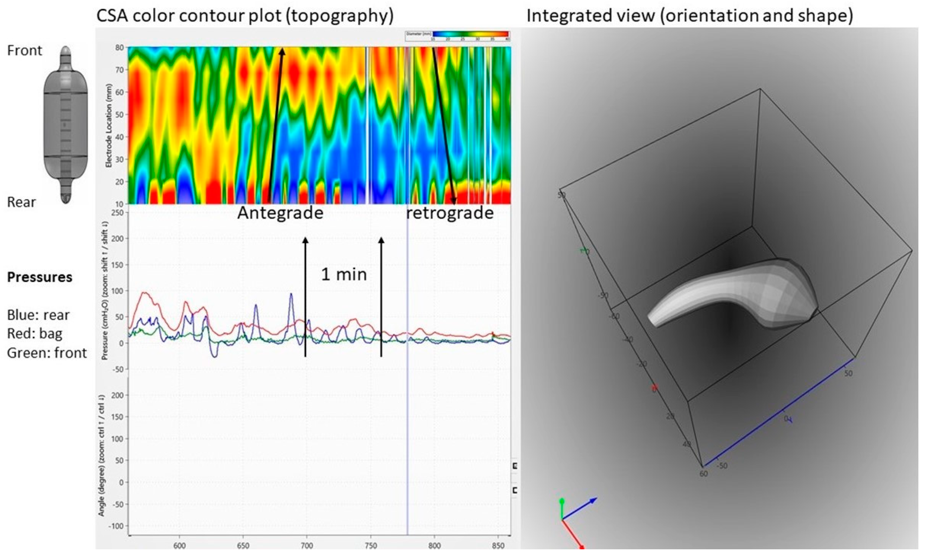The width and height of the screenshot is (928, 560).
Task: Click the tallest blue rear pressure spike
Action: [291, 294]
